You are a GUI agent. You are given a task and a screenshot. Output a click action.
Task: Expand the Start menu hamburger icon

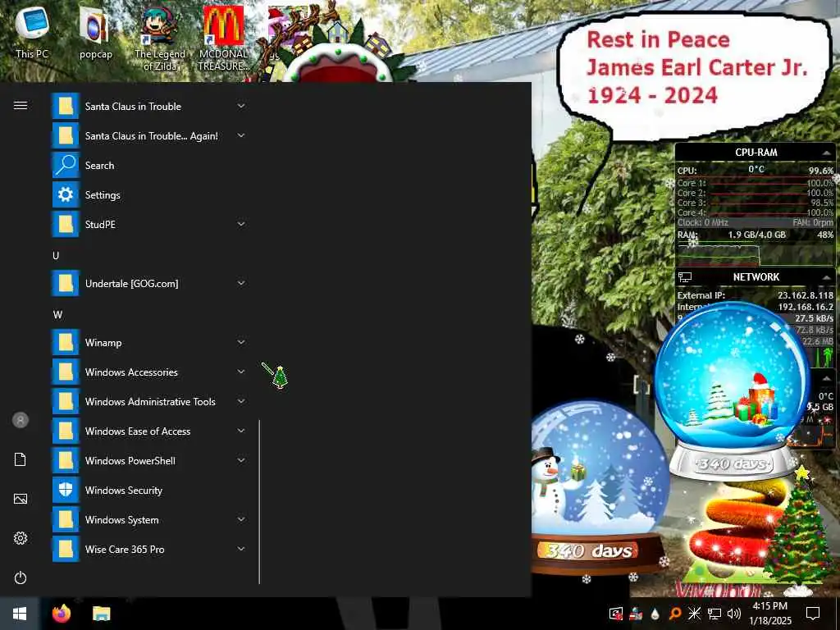pyautogui.click(x=21, y=105)
